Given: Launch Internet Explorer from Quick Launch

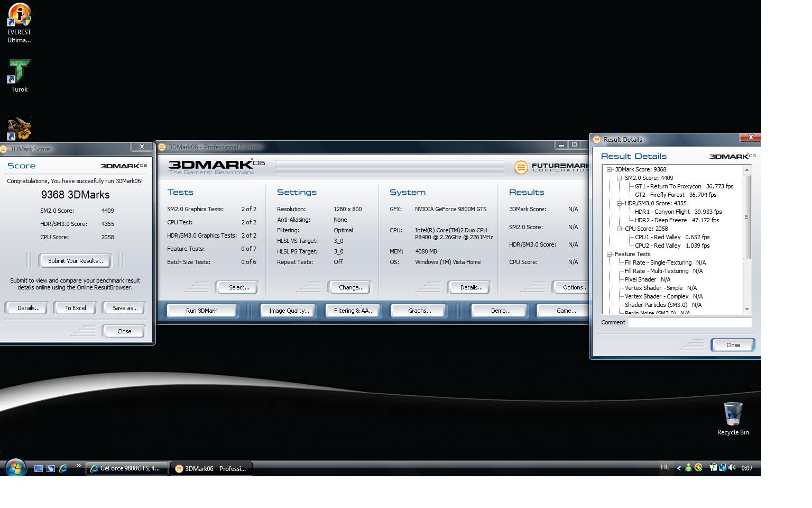Looking at the screenshot, I should click(63, 468).
